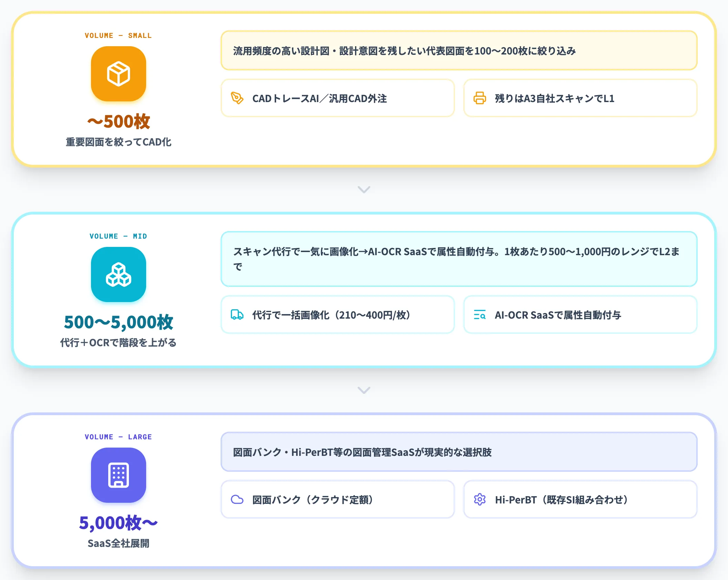728x580 pixels.
Task: Click the gear icon beside Hi-PerBT
Action: coord(480,500)
